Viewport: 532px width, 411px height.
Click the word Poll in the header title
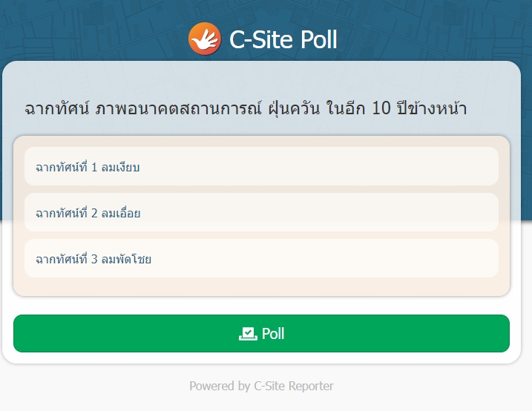[x=318, y=39]
